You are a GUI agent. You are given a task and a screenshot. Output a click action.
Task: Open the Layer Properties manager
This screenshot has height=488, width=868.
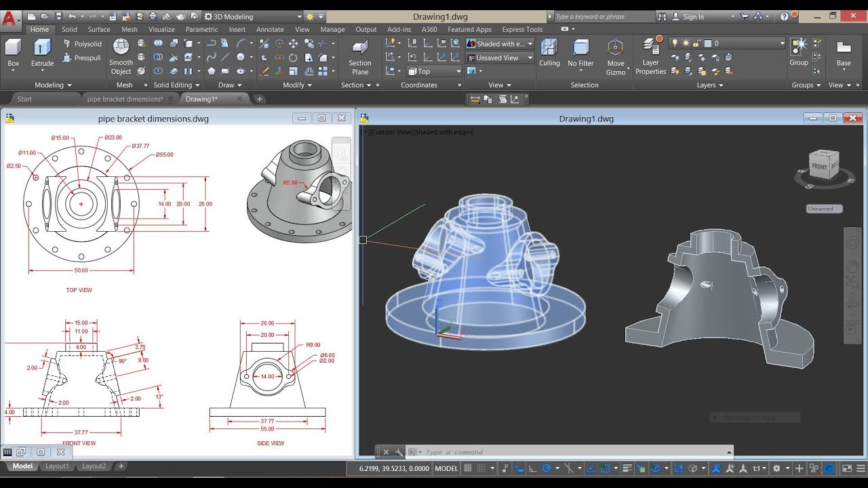point(650,56)
